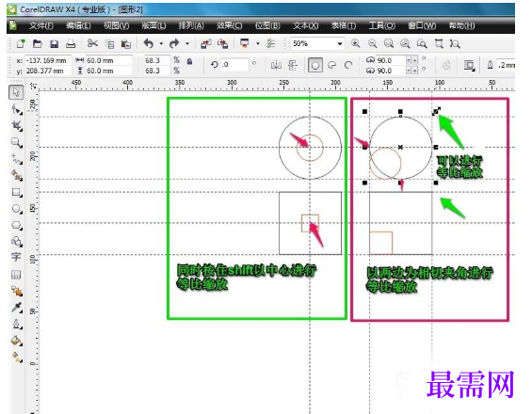Click the Import icon

[205, 43]
